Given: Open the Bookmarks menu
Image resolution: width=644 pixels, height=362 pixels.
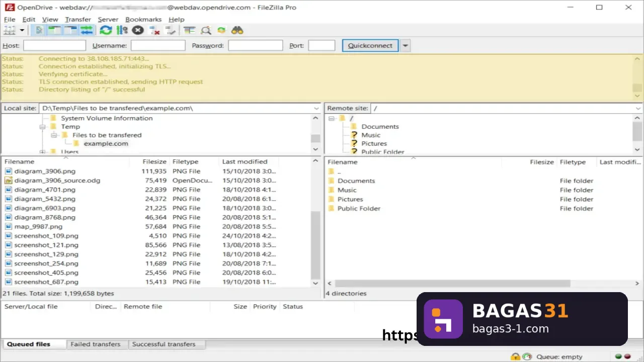Looking at the screenshot, I should tap(143, 20).
